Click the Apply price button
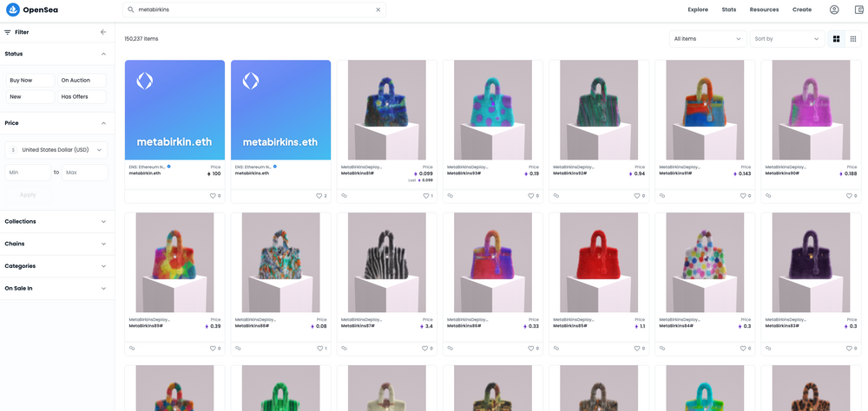The image size is (868, 411). tap(28, 195)
